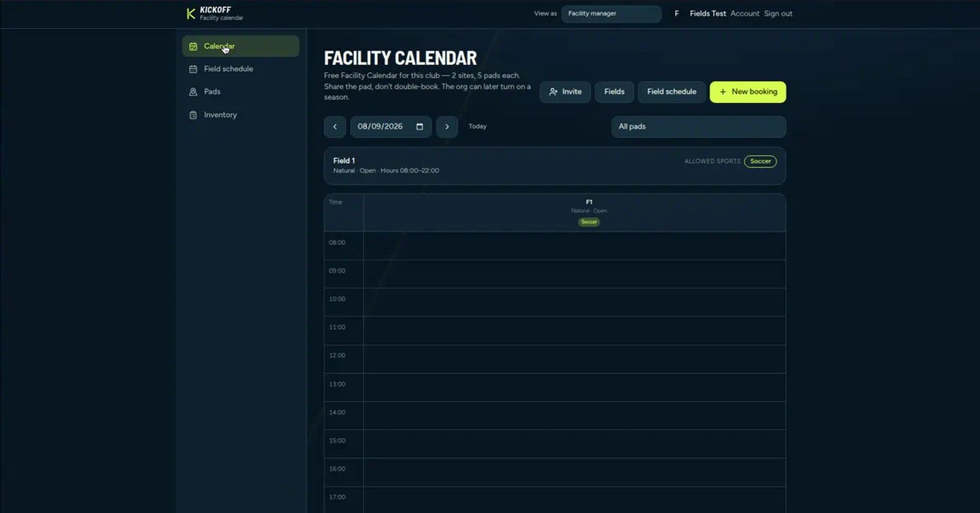Open Pads in the sidebar
This screenshot has width=980, height=513.
pyautogui.click(x=241, y=92)
